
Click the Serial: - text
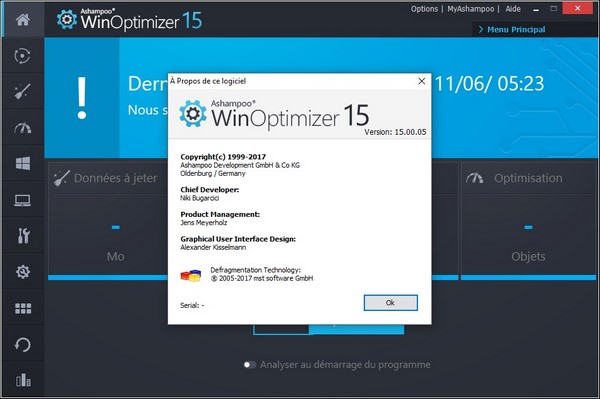coord(192,305)
